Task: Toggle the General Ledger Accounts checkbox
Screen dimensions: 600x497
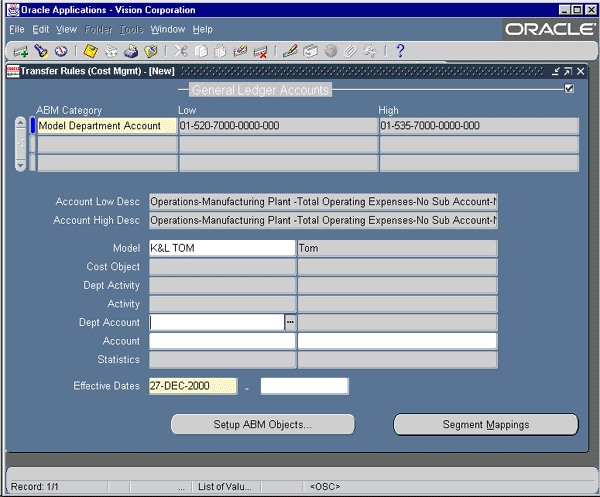Action: pyautogui.click(x=569, y=89)
